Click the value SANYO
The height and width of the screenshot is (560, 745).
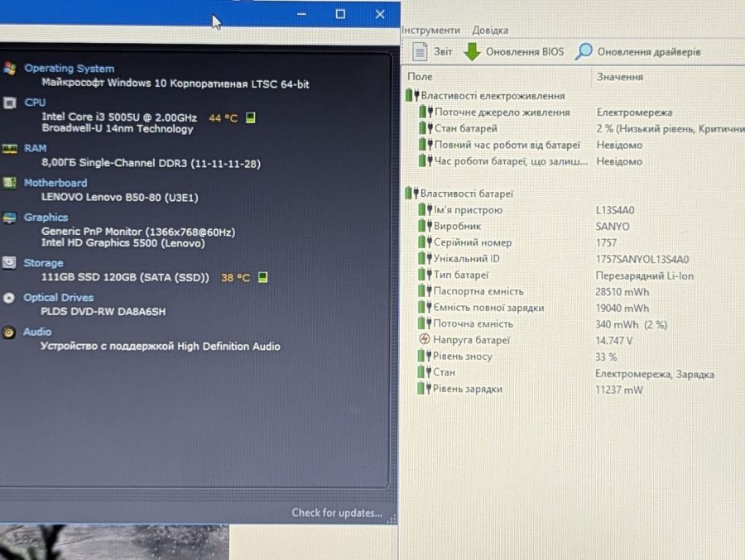coord(613,227)
